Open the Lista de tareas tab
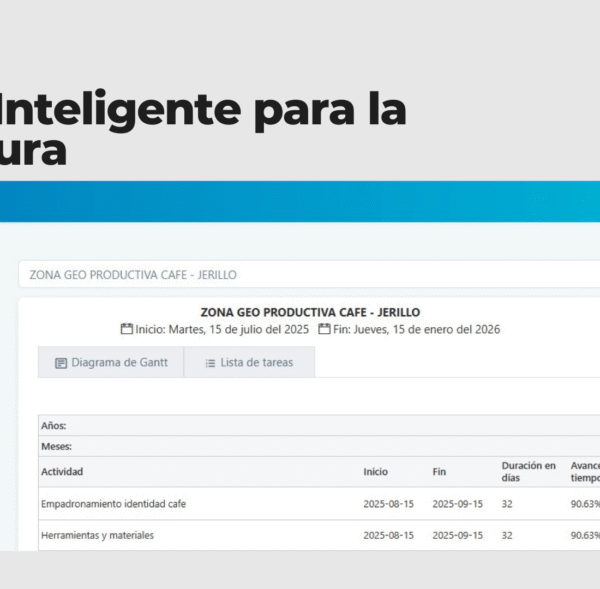The width and height of the screenshot is (600, 589). [249, 363]
